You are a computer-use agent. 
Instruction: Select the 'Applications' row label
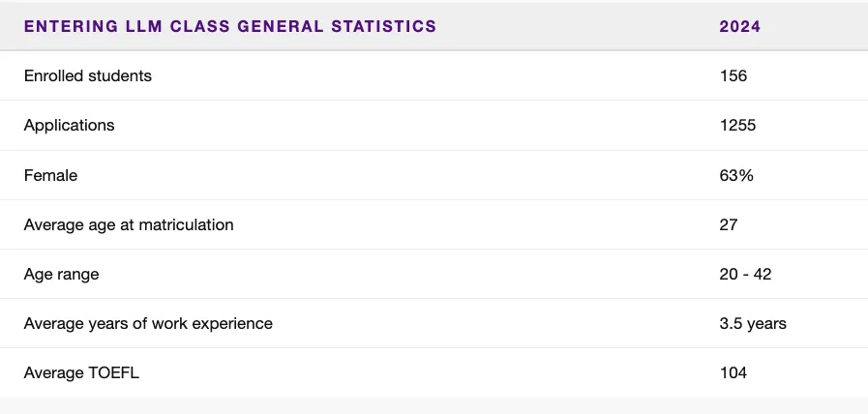click(x=70, y=125)
